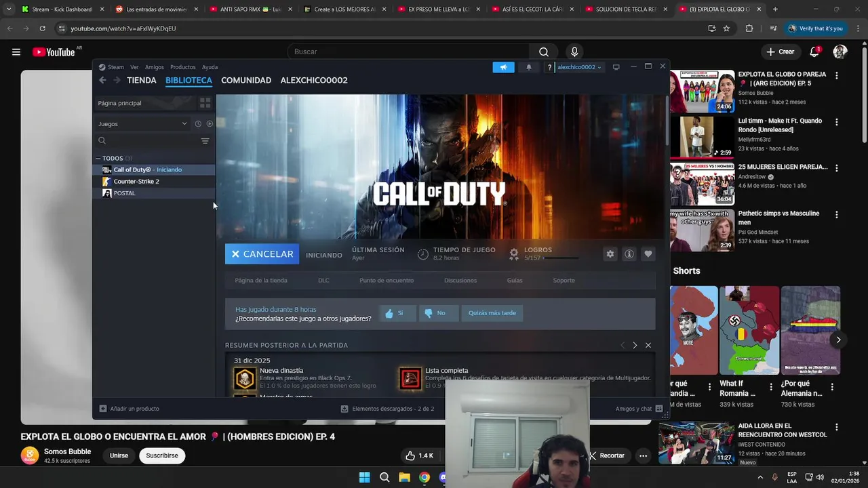The width and height of the screenshot is (868, 488).
Task: Like the YouTube video with 1.4 K
Action: pos(420,455)
